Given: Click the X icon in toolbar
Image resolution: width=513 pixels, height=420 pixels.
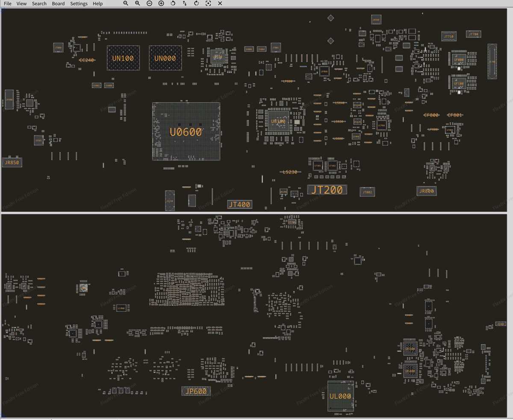Looking at the screenshot, I should tap(220, 3).
